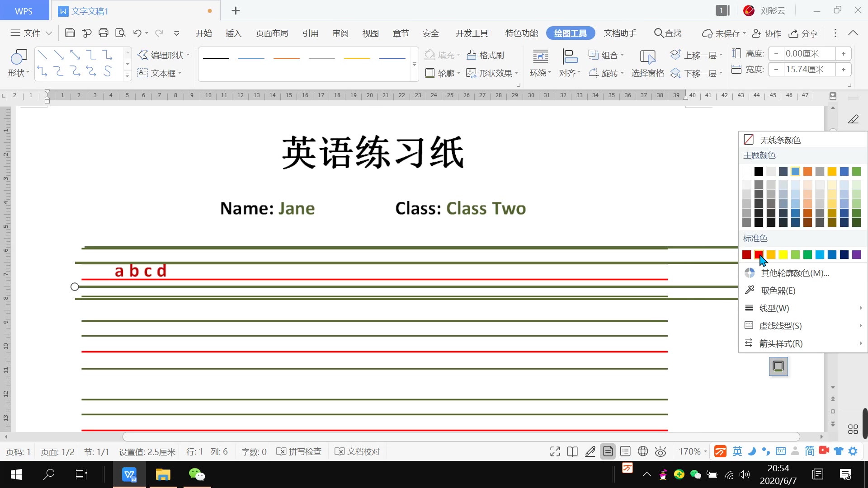Pick the green standard color swatch
This screenshot has width=868, height=488.
click(x=807, y=255)
